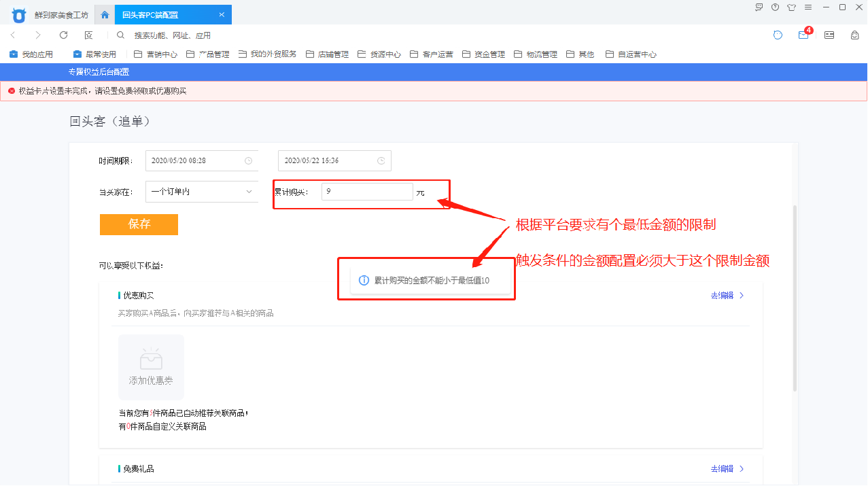This screenshot has height=486, width=868.
Task: Click the orange 保存 button
Action: tap(139, 225)
